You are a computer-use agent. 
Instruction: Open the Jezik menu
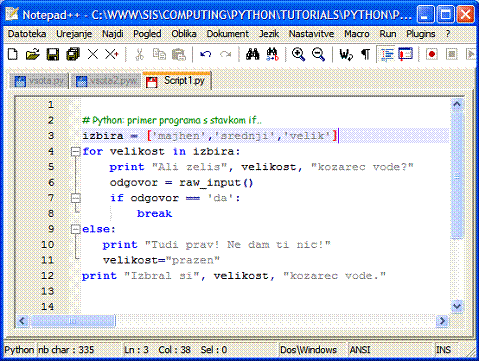pos(269,34)
